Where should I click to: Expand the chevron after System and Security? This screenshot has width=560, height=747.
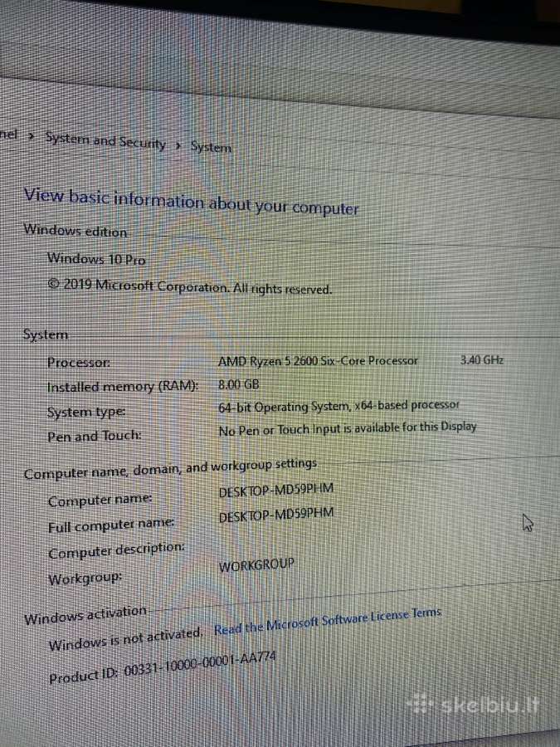point(178,145)
